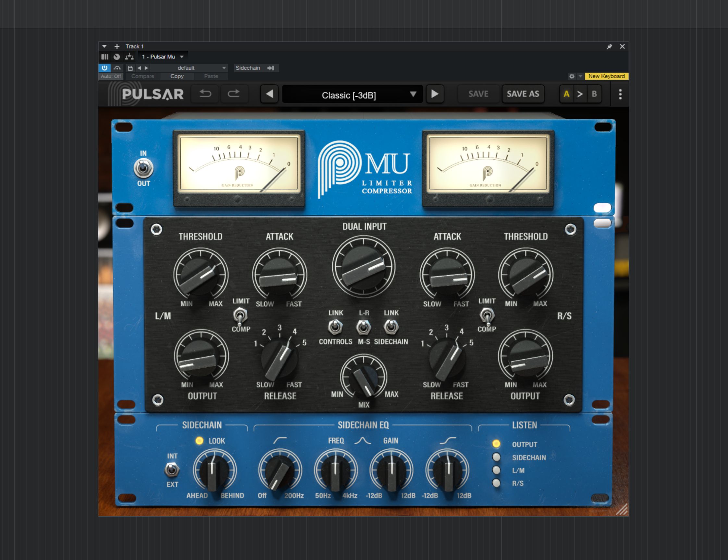
Task: Click the DUAL INPUT knob
Action: [364, 267]
